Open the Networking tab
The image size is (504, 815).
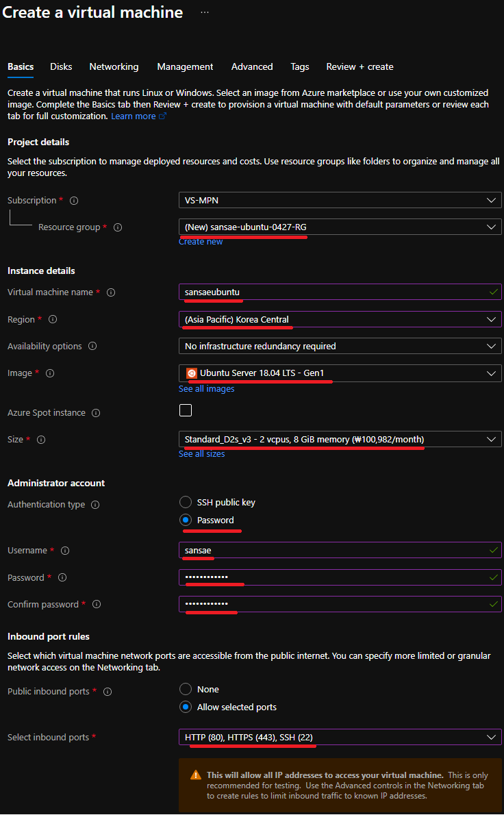click(x=114, y=66)
